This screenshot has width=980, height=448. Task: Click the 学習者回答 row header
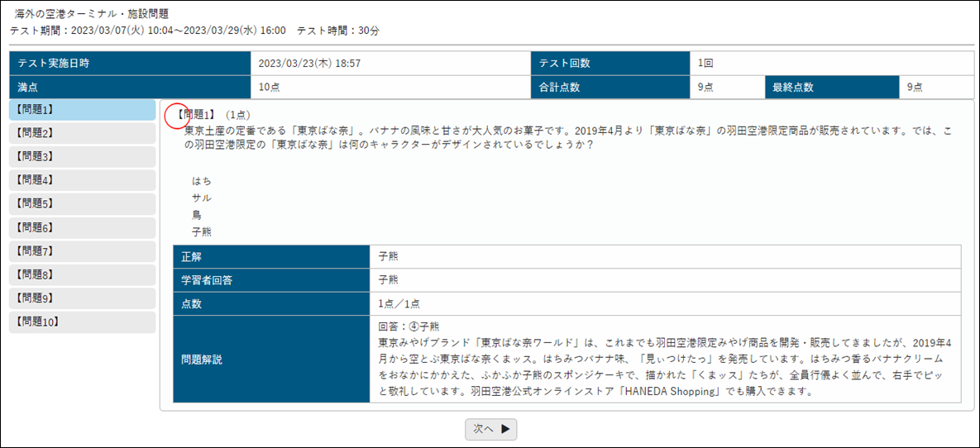coord(271,280)
